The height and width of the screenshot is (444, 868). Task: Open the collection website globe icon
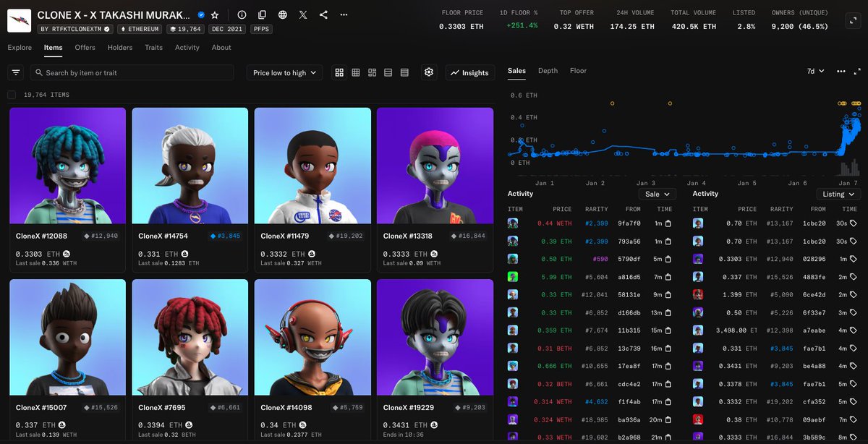[x=282, y=14]
